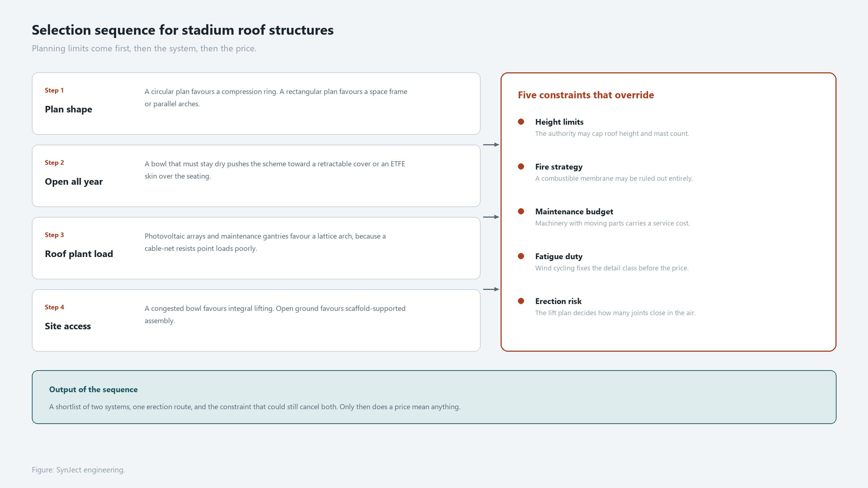The width and height of the screenshot is (868, 488).
Task: Click the red bullet beside 'Maintenance budget'
Action: click(x=521, y=211)
